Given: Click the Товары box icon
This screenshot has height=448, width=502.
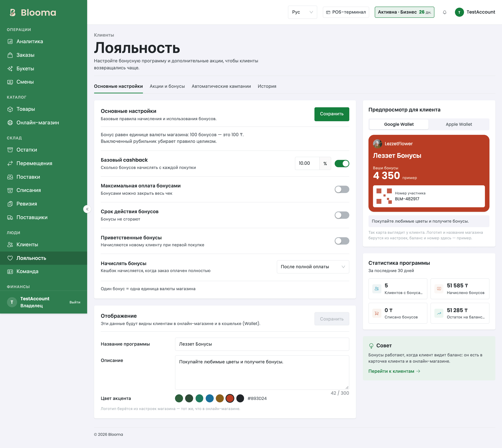Looking at the screenshot, I should [x=10, y=109].
